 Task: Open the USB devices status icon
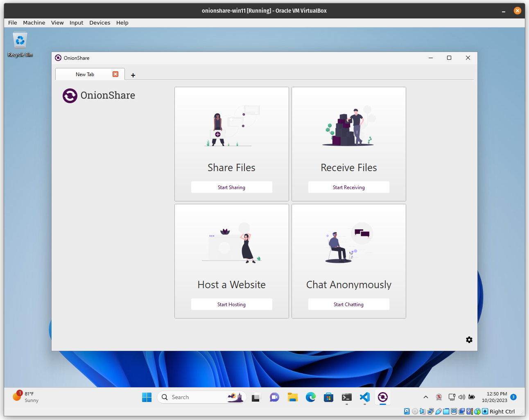[x=438, y=411]
